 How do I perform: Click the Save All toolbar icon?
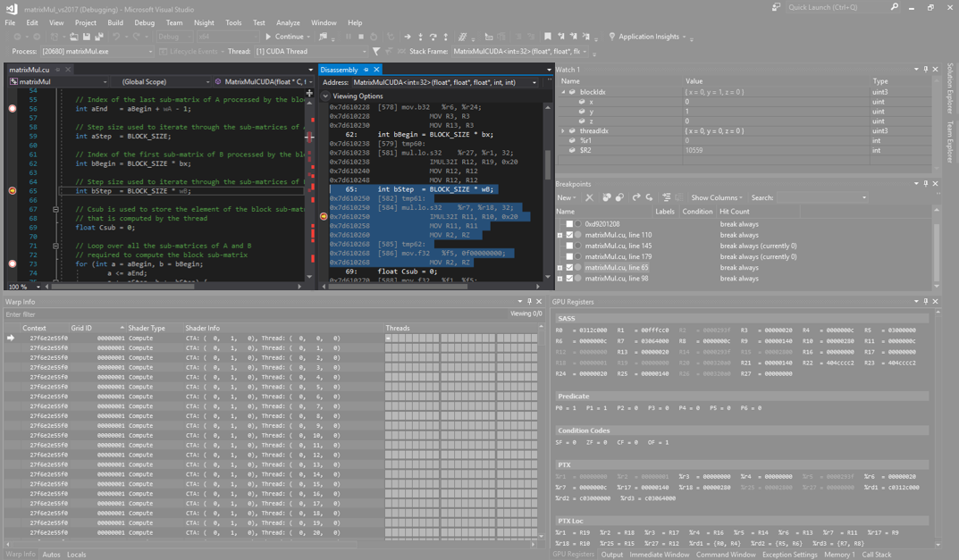point(98,37)
